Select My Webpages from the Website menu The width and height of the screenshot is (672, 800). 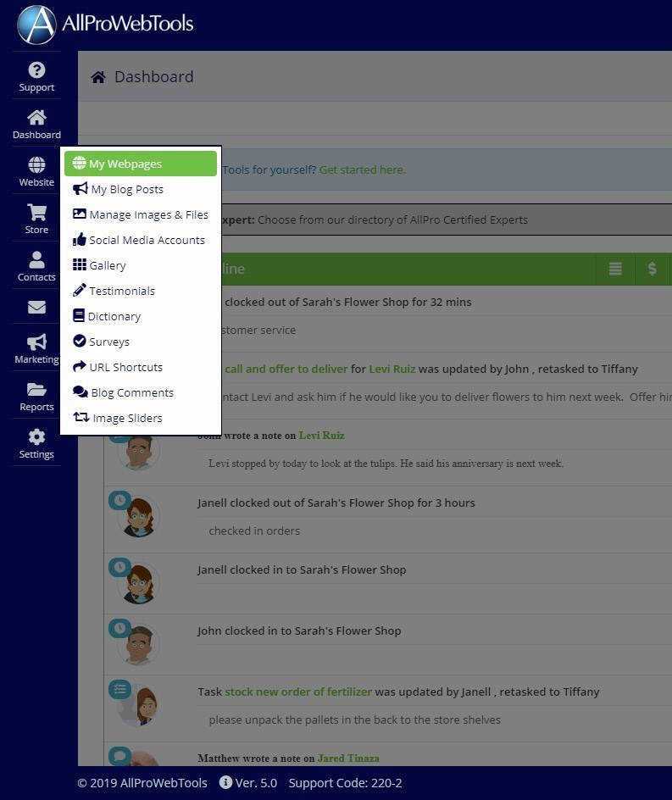[141, 164]
